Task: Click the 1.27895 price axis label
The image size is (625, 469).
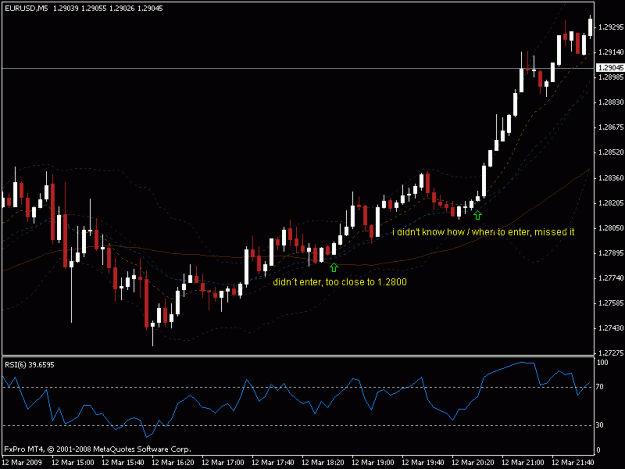Action: (611, 253)
